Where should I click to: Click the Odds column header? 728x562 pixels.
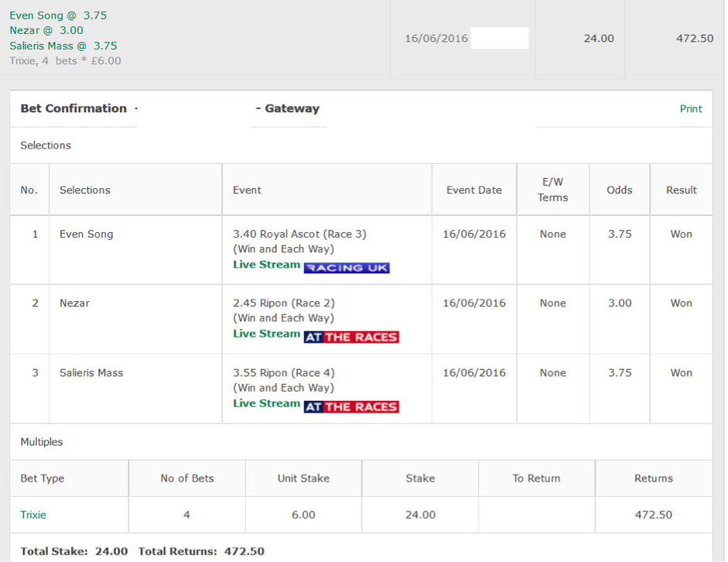pyautogui.click(x=620, y=190)
